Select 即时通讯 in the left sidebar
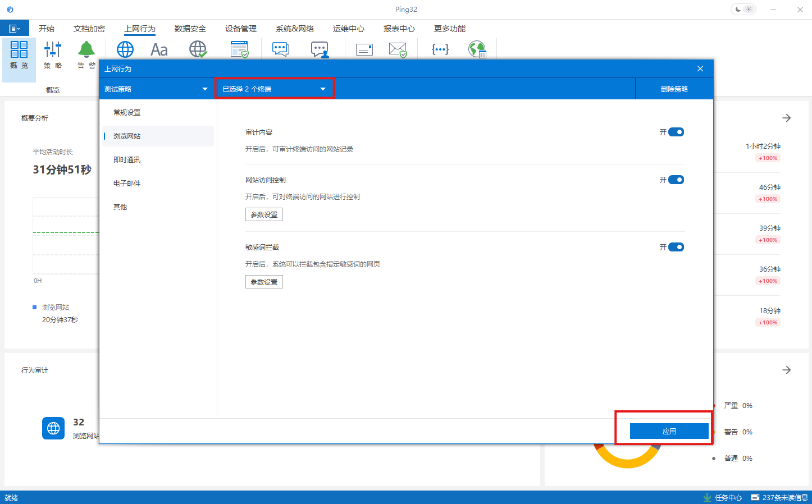The image size is (812, 504). pos(127,160)
